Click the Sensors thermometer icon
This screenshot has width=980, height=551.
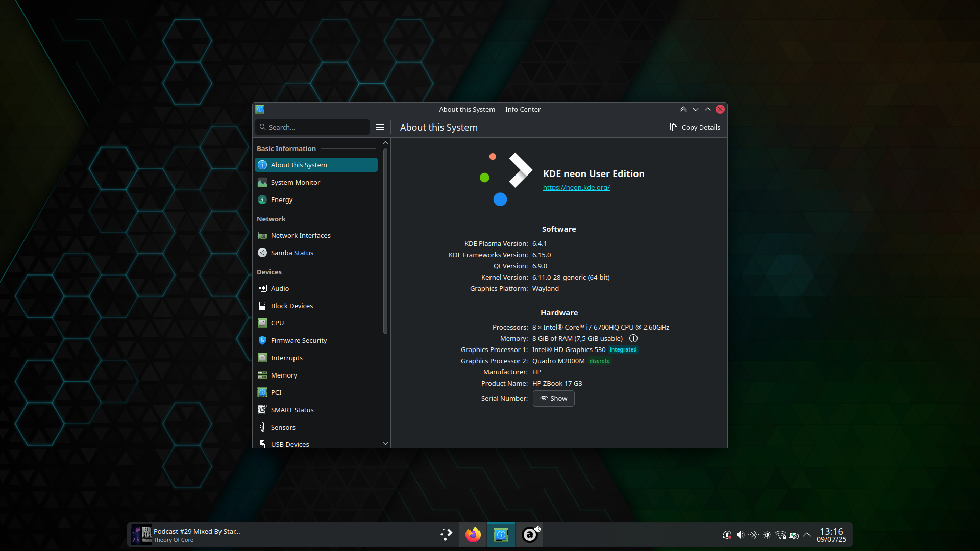262,427
